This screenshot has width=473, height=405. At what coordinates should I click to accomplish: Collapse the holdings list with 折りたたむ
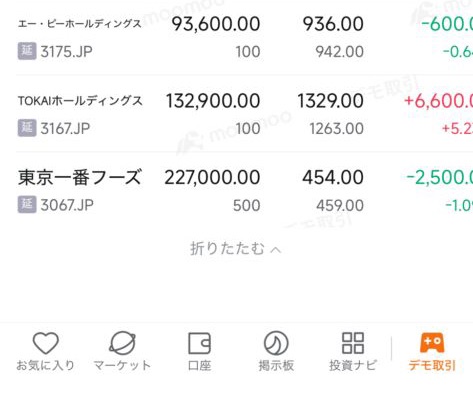point(236,249)
